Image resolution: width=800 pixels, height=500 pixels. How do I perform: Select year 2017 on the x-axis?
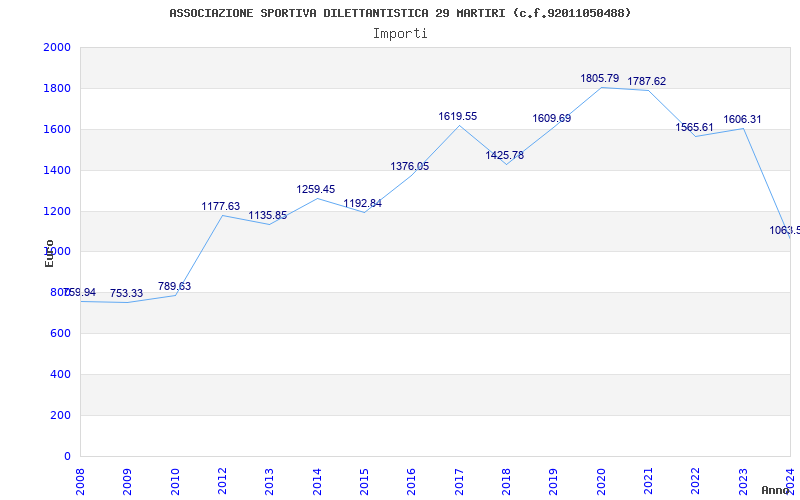coord(459,480)
